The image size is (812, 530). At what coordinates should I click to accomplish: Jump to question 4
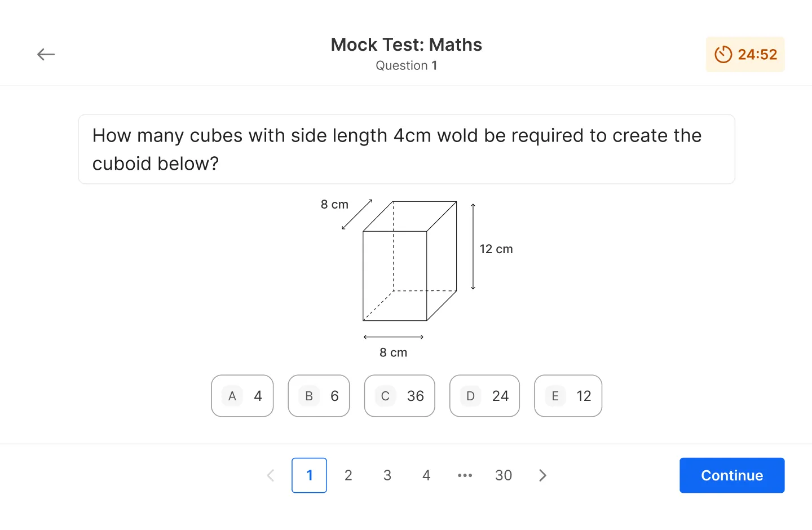pos(426,475)
